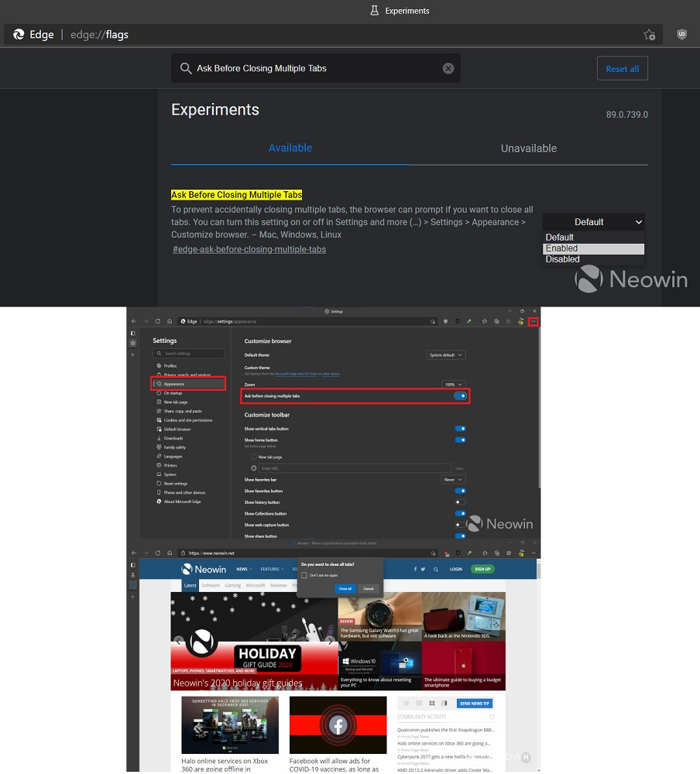Click profile avatar in Settings window toolbar
This screenshot has height=774, width=700.
pos(520,321)
